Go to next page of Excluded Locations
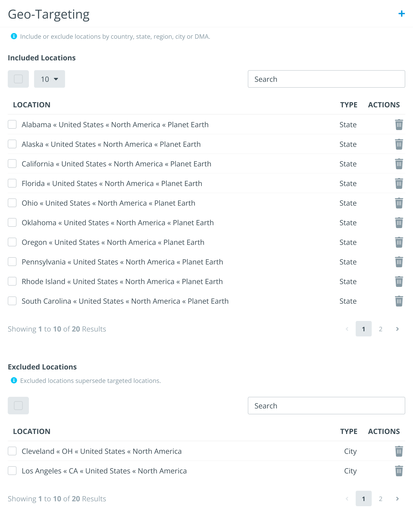Image resolution: width=413 pixels, height=532 pixels. tap(398, 499)
